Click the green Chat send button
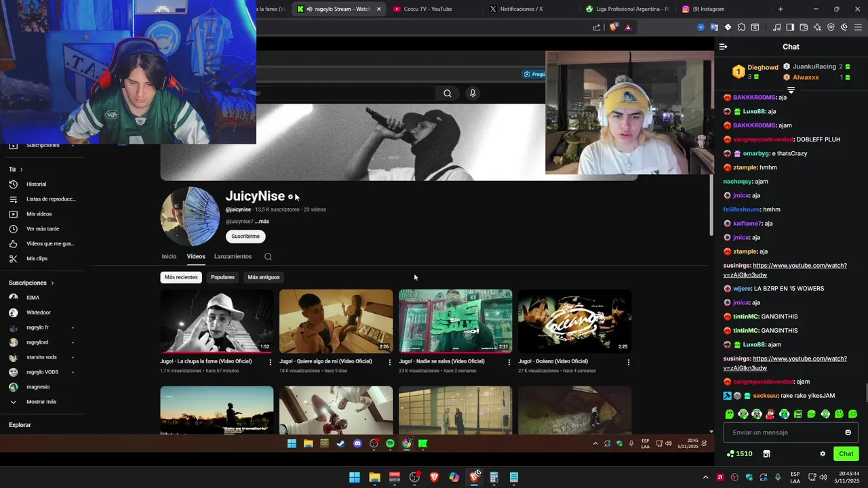The width and height of the screenshot is (868, 488). point(846,454)
